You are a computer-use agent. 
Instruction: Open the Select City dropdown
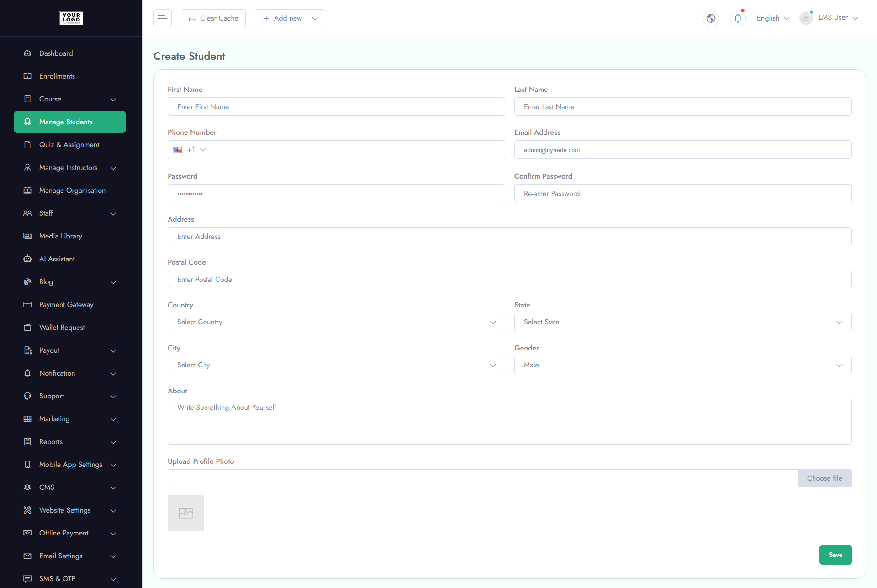point(336,365)
